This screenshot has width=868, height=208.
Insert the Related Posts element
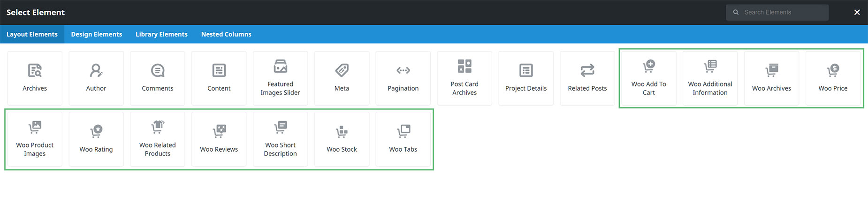pyautogui.click(x=587, y=78)
